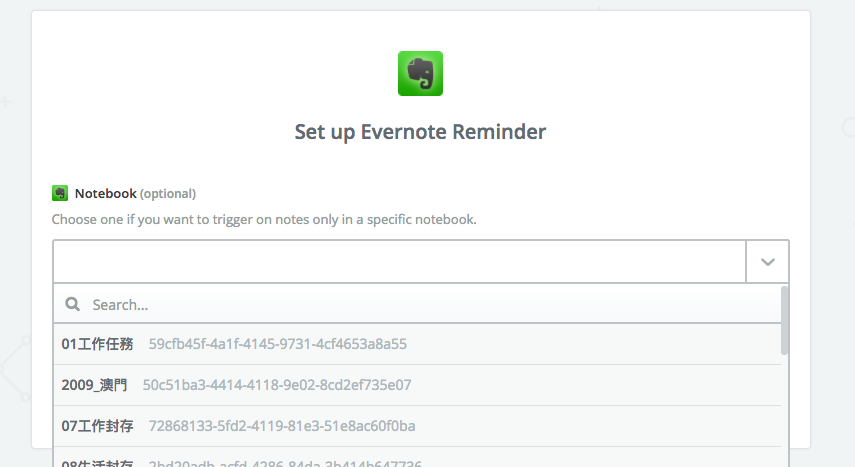The image size is (855, 467).
Task: Click the scrollbar track below the thumb
Action: point(785,409)
